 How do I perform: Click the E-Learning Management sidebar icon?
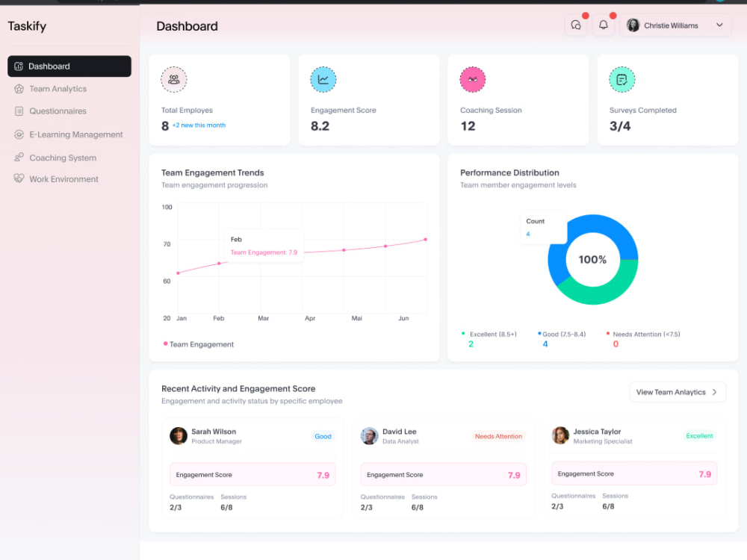19,134
